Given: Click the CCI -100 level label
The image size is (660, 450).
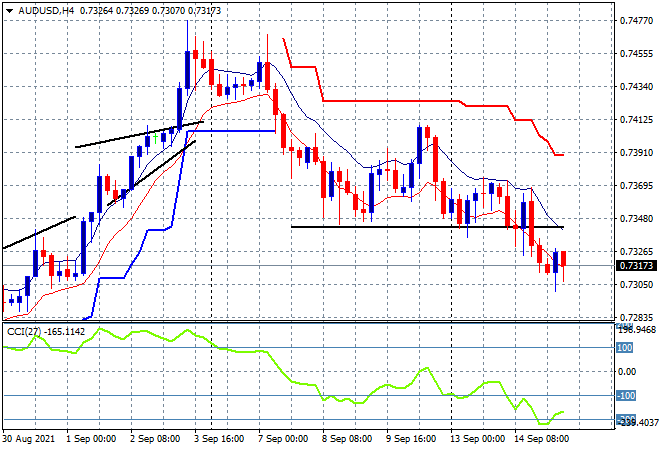Looking at the screenshot, I should point(626,396).
